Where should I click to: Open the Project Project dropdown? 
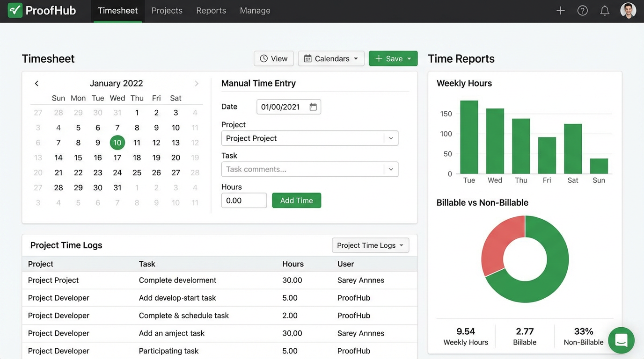point(391,138)
